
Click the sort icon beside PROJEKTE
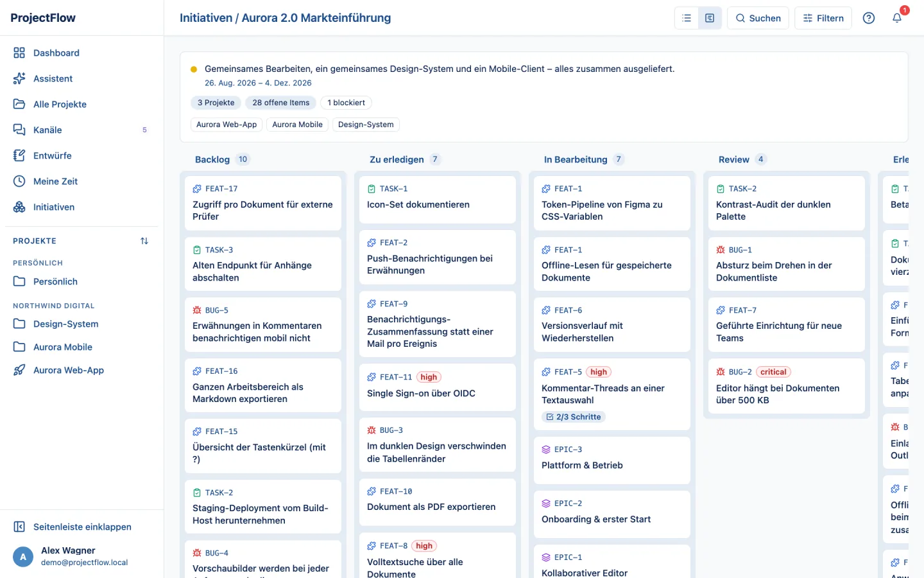click(x=144, y=241)
